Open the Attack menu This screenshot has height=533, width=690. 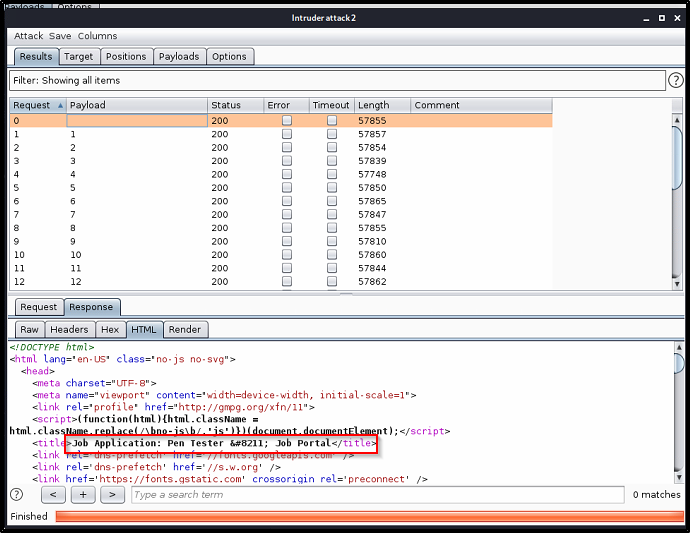click(x=29, y=36)
